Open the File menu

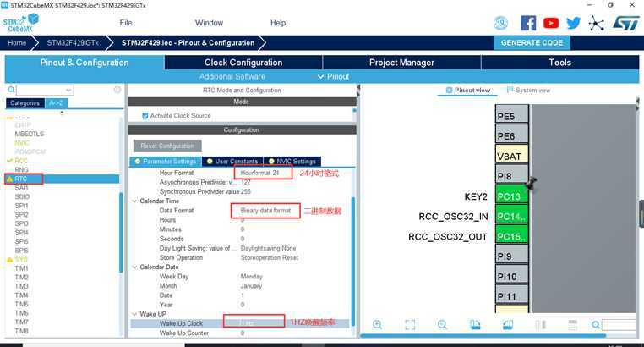pos(126,23)
